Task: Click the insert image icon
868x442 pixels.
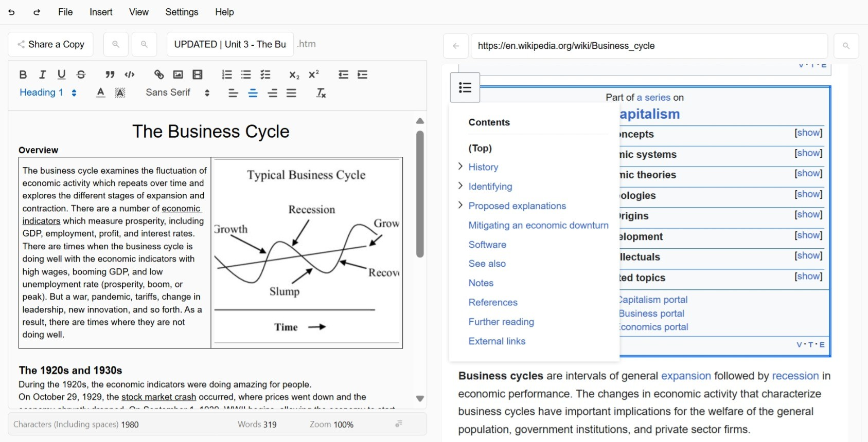Action: (x=178, y=75)
